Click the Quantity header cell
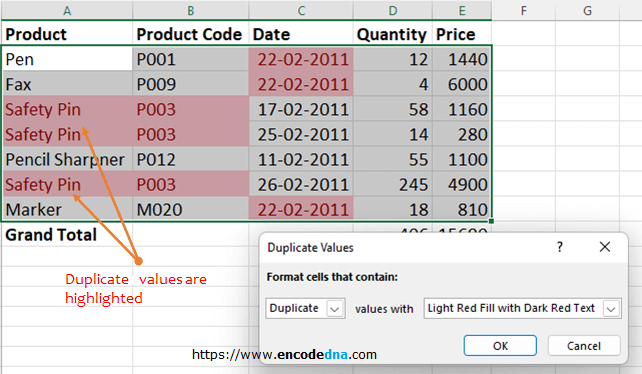 point(393,34)
